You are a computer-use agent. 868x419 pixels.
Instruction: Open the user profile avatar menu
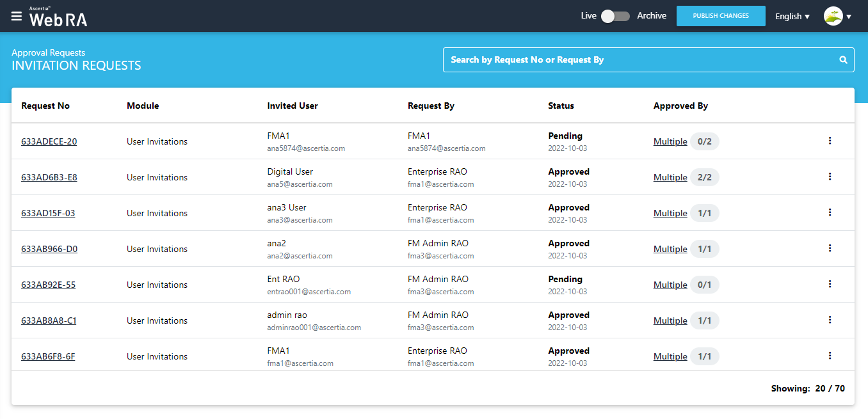(837, 16)
